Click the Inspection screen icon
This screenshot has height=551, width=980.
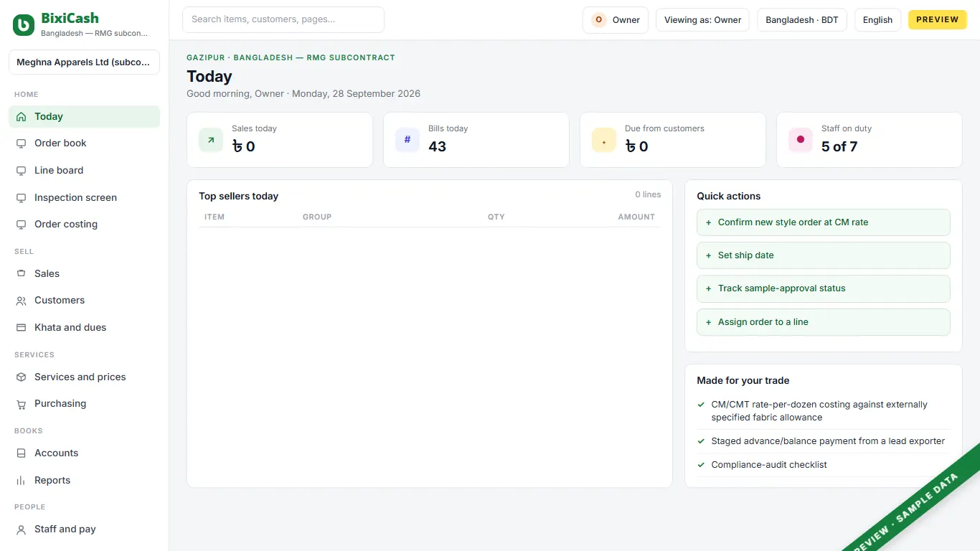coord(21,198)
